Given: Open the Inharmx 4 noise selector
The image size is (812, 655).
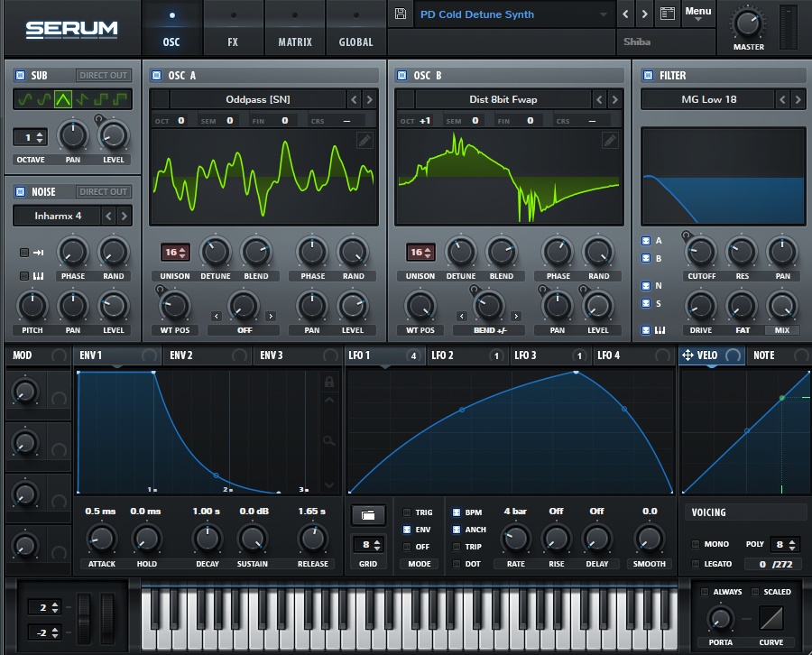Looking at the screenshot, I should click(x=57, y=216).
